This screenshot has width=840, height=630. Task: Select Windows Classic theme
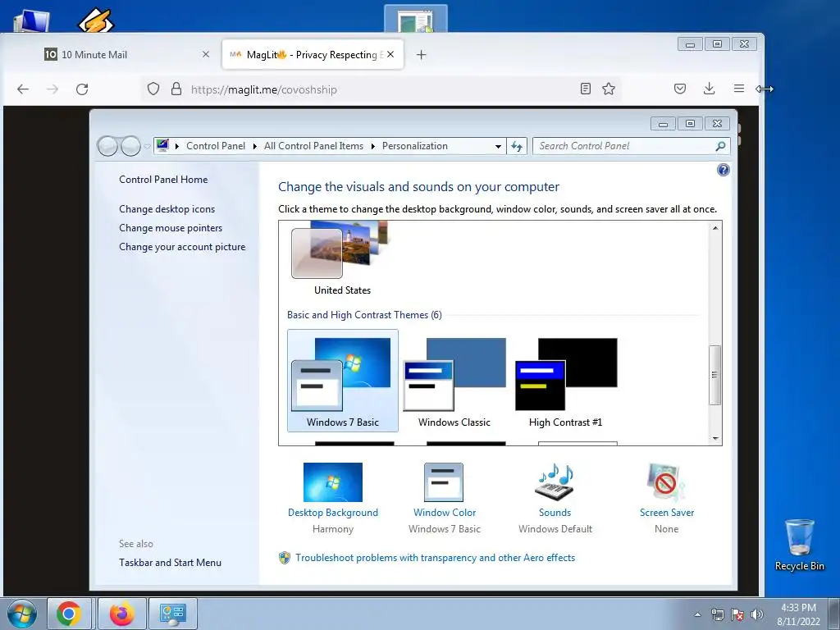454,381
